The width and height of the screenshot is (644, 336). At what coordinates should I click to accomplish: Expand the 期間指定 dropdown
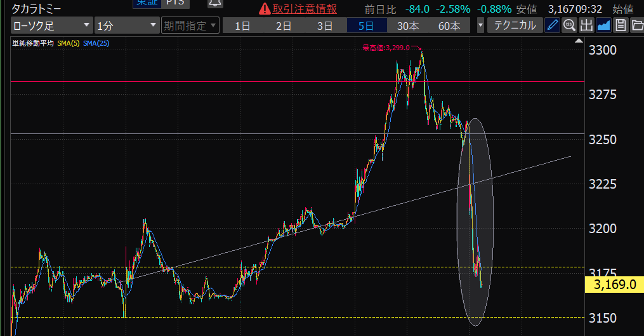190,26
